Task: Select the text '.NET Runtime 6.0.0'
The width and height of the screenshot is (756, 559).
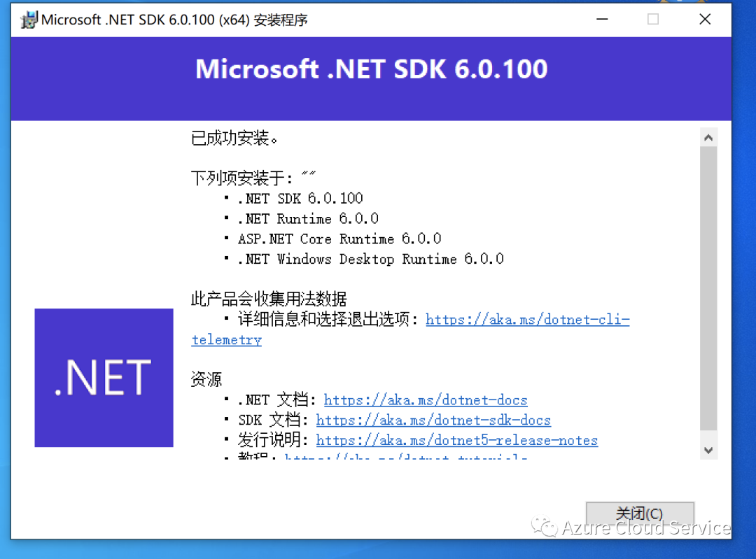Action: [x=307, y=219]
